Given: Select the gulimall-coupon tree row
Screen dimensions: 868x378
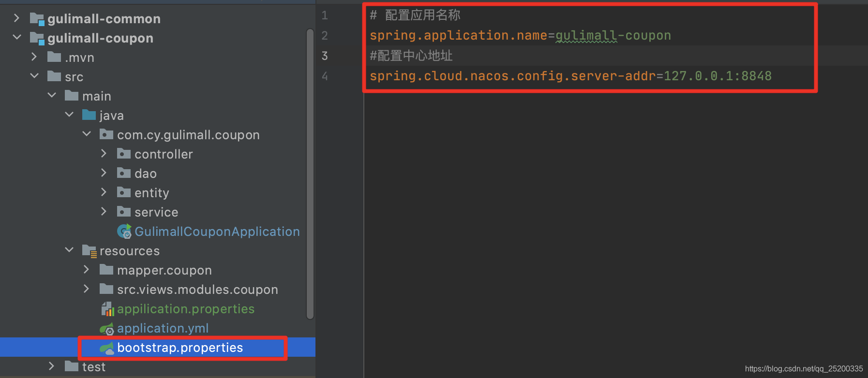Looking at the screenshot, I should point(158,38).
